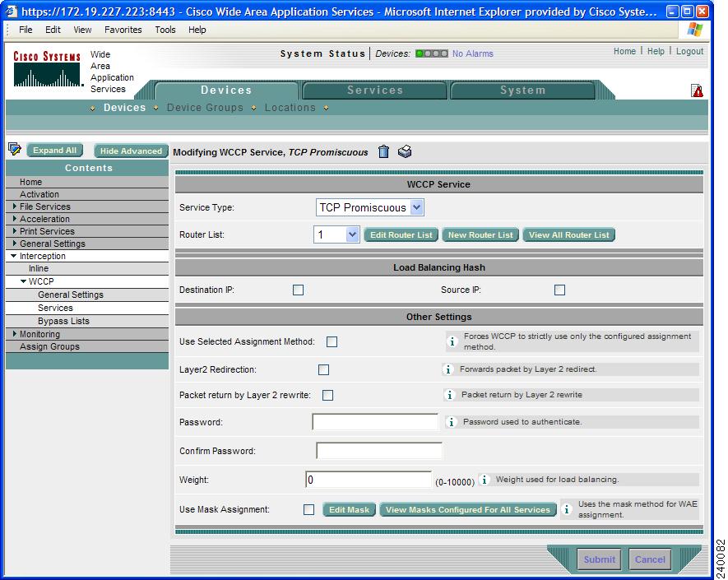The height and width of the screenshot is (580, 728).
Task: Click the Weight input field
Action: [x=369, y=480]
